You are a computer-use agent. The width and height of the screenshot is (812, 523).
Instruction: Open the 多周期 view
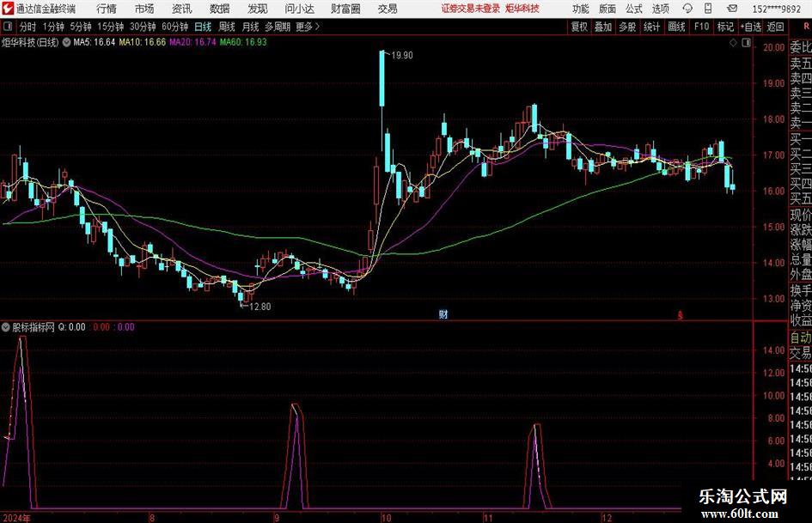[278, 27]
